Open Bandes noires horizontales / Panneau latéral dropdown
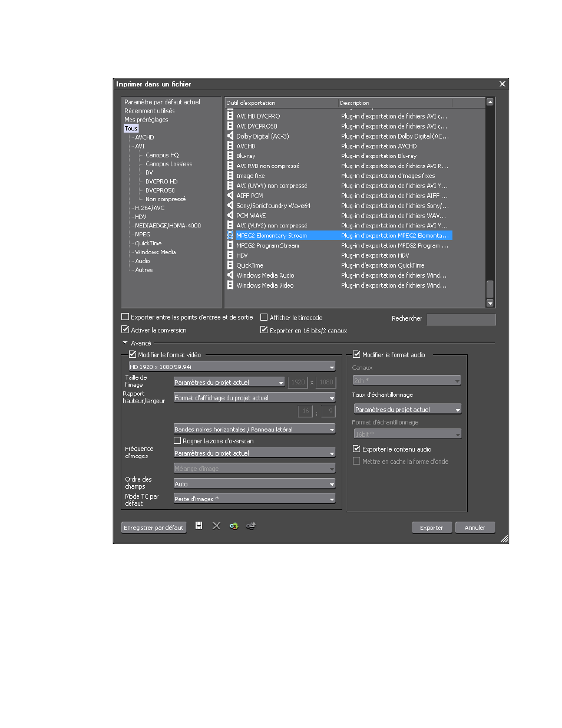562x728 pixels. pos(254,429)
